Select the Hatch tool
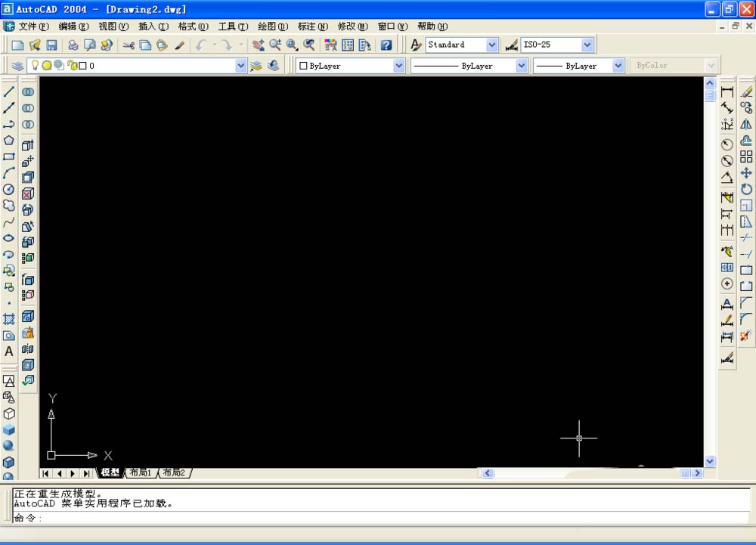The width and height of the screenshot is (756, 545). (8, 319)
